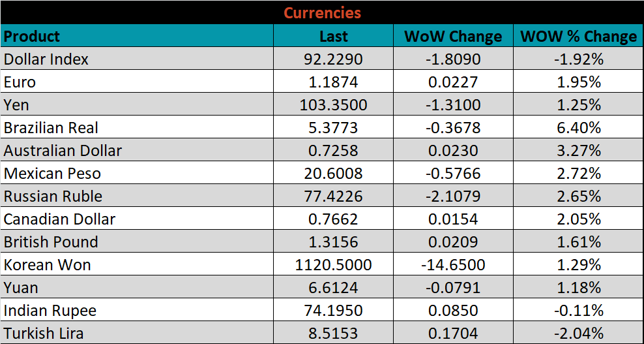
Task: Click Korean Won last value 1120.5000
Action: pos(333,265)
